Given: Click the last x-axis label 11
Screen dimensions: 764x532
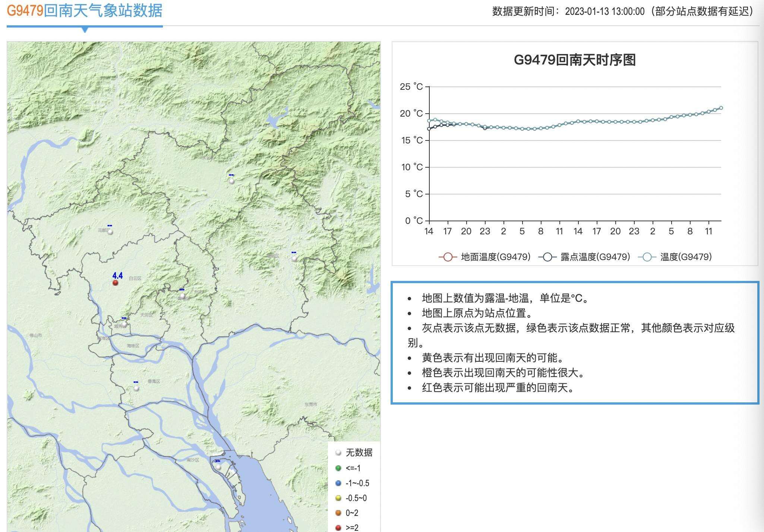Looking at the screenshot, I should (708, 231).
